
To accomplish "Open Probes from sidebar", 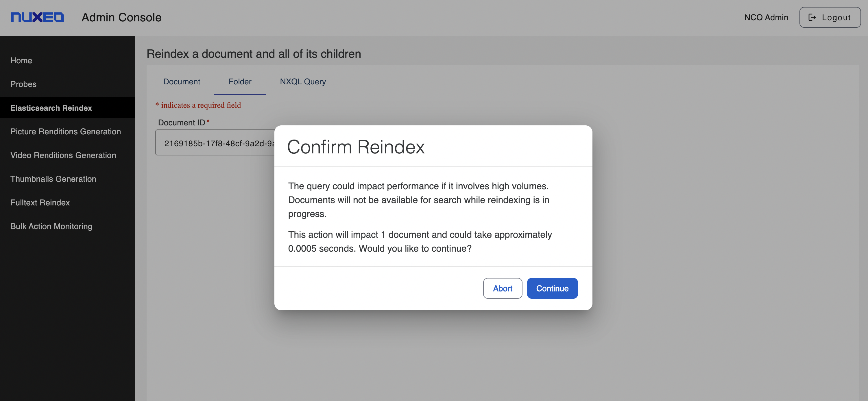I will coord(23,84).
